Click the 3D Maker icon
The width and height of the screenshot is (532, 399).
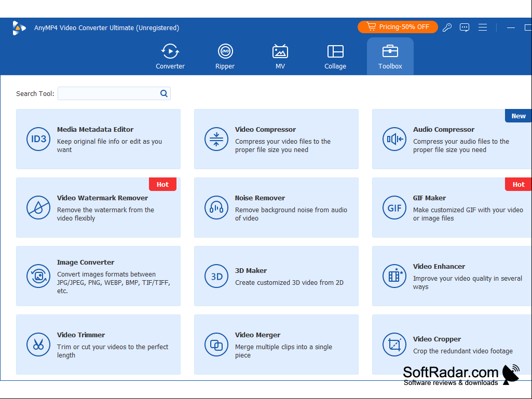(x=216, y=276)
